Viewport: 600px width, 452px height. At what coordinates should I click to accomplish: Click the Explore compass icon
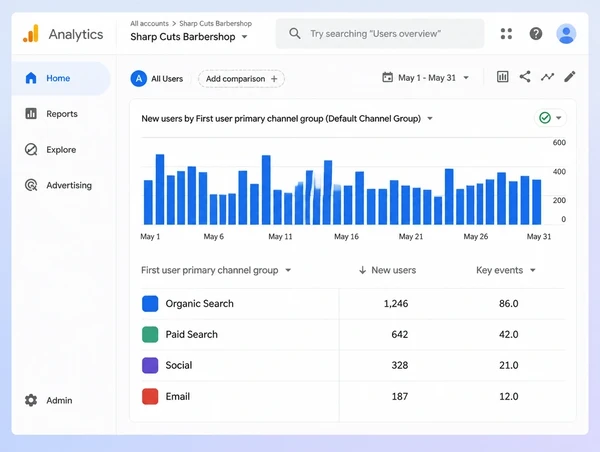(x=31, y=149)
